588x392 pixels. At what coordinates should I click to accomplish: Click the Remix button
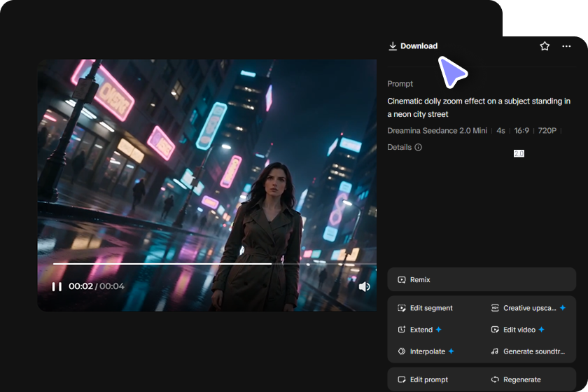coord(482,279)
